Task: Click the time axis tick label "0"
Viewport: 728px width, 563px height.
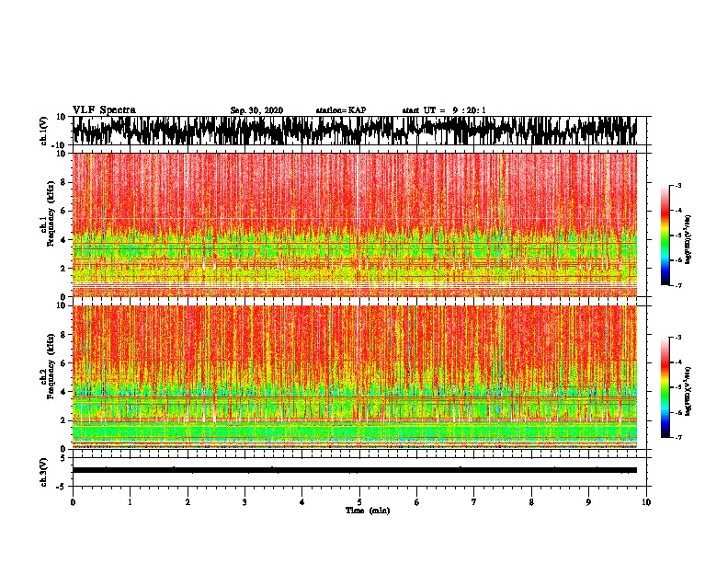Action: (x=73, y=502)
